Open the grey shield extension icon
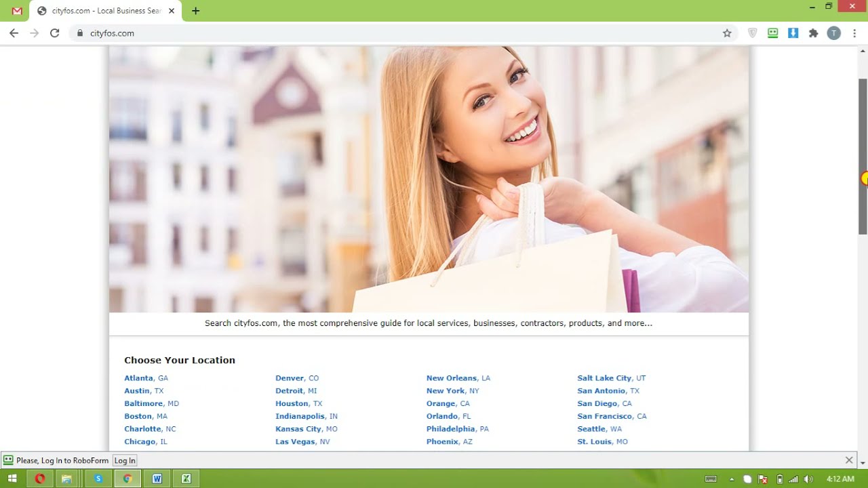Screen dimensions: 868x488 coord(752,33)
